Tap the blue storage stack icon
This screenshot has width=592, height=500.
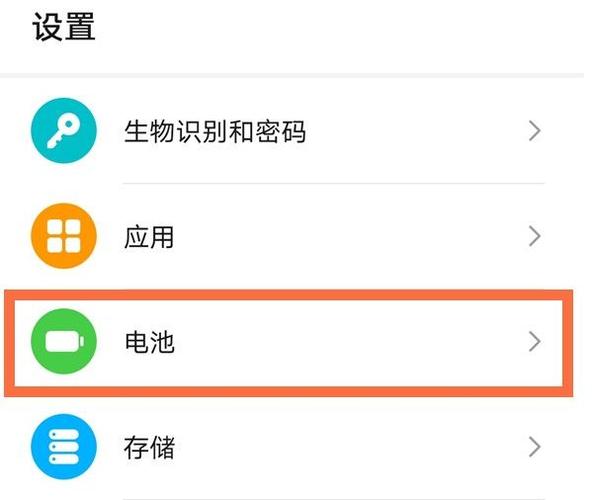(63, 447)
